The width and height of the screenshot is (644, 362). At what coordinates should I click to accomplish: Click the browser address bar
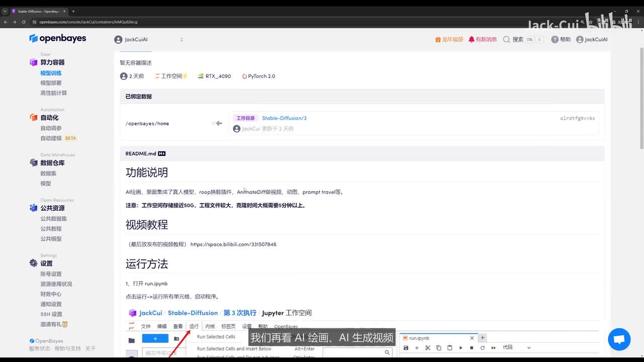[201, 22]
